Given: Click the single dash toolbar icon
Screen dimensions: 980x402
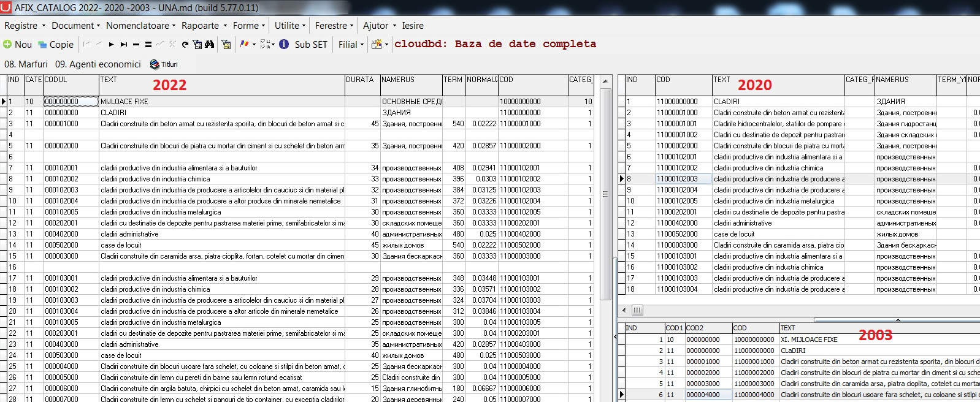Looking at the screenshot, I should [x=136, y=44].
